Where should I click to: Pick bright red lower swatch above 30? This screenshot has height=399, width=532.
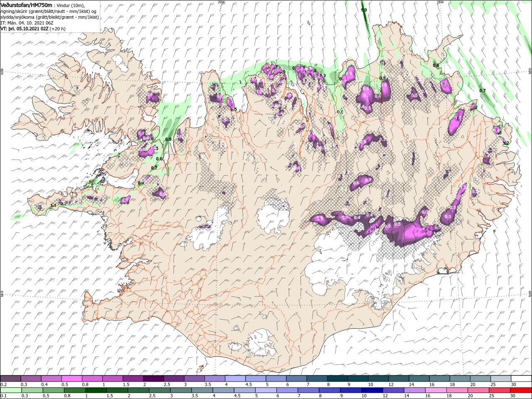click(x=521, y=390)
